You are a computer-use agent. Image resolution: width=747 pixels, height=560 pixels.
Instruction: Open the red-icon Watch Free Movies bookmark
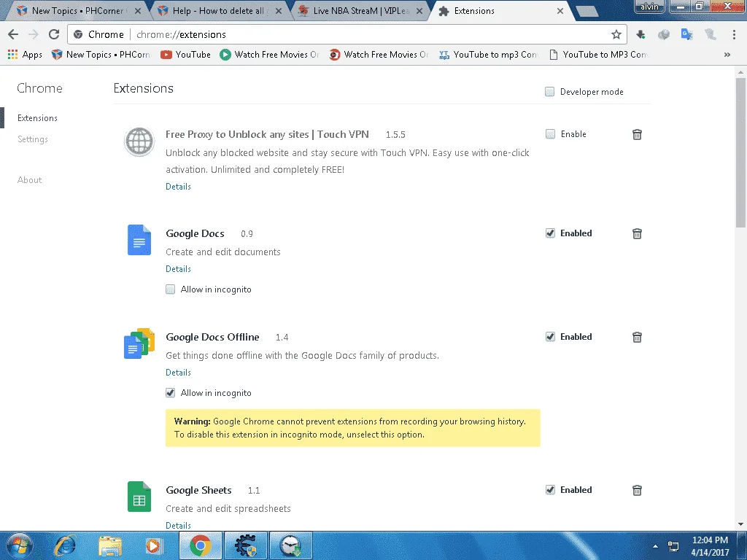pos(379,54)
